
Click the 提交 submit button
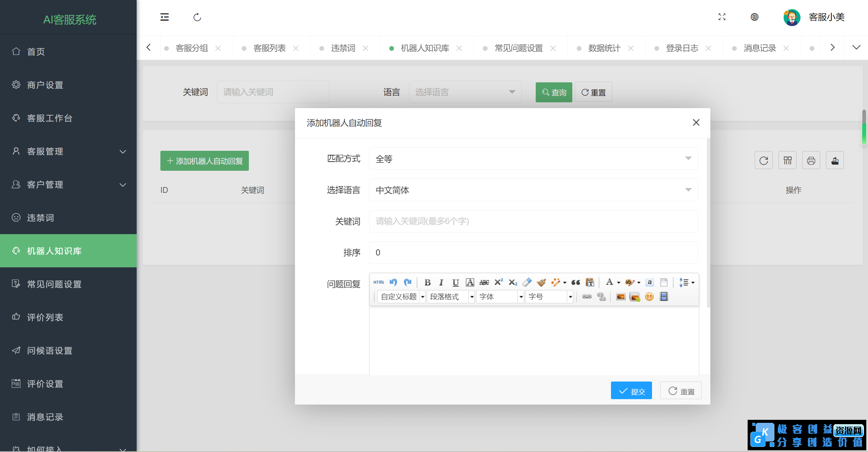pyautogui.click(x=631, y=390)
